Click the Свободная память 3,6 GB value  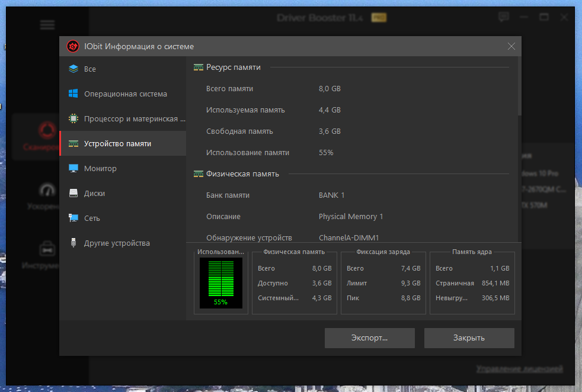[330, 131]
